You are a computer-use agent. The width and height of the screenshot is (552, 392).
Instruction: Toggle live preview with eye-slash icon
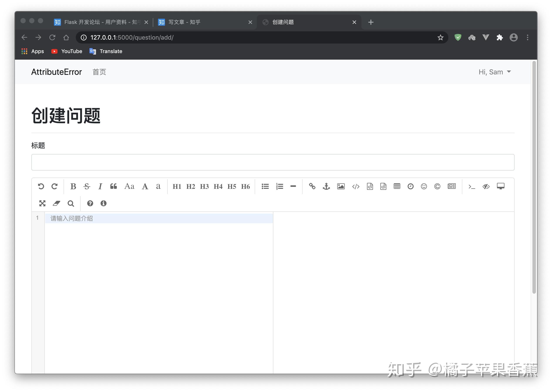click(486, 186)
